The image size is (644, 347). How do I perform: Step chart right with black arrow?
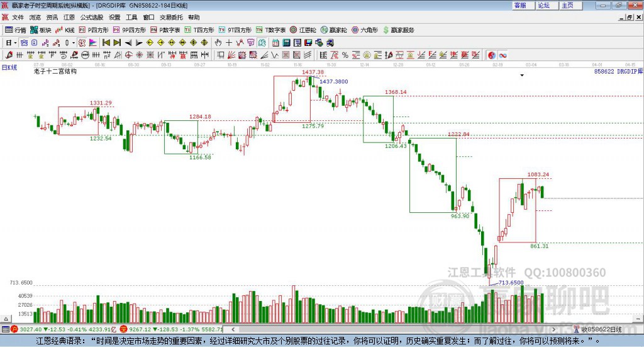139,43
